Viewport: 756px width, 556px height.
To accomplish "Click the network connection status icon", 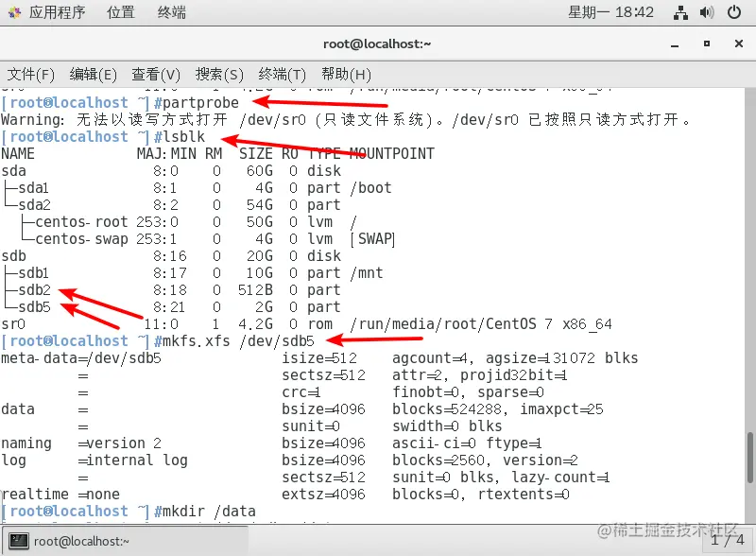I will coord(680,12).
